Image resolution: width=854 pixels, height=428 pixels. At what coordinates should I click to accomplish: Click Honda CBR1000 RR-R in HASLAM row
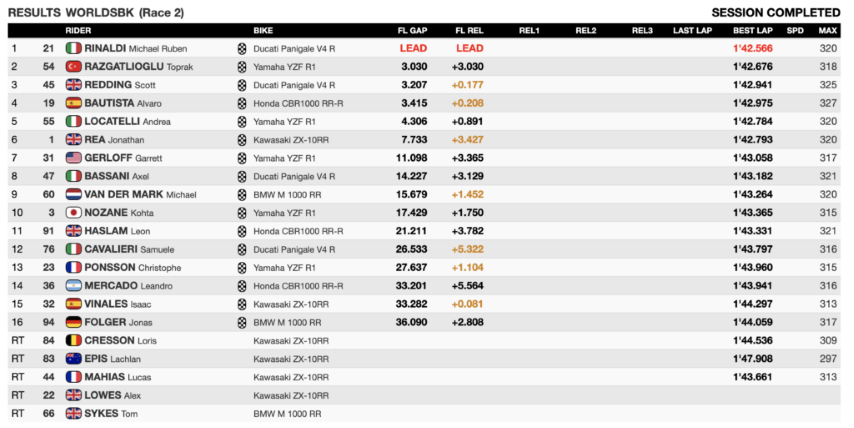click(298, 231)
